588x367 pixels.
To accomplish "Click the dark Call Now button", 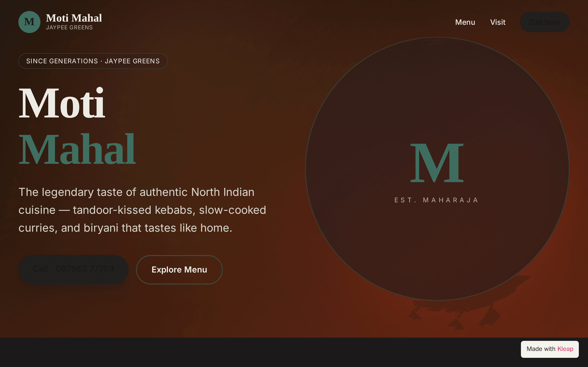I will click(545, 22).
